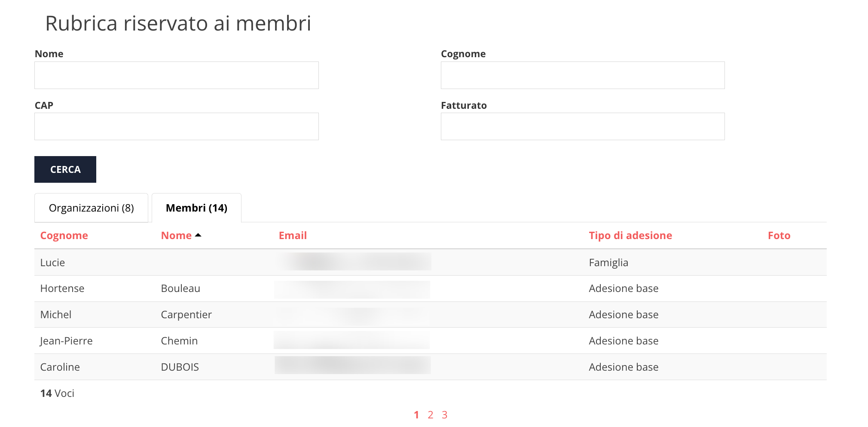Jump to results page 3
Image resolution: width=868 pixels, height=427 pixels.
tap(444, 415)
